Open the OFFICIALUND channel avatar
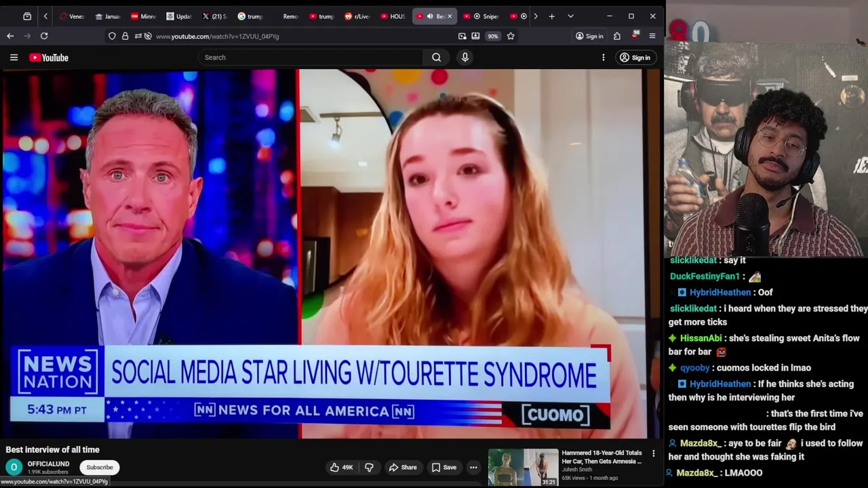The width and height of the screenshot is (868, 488). point(14,468)
